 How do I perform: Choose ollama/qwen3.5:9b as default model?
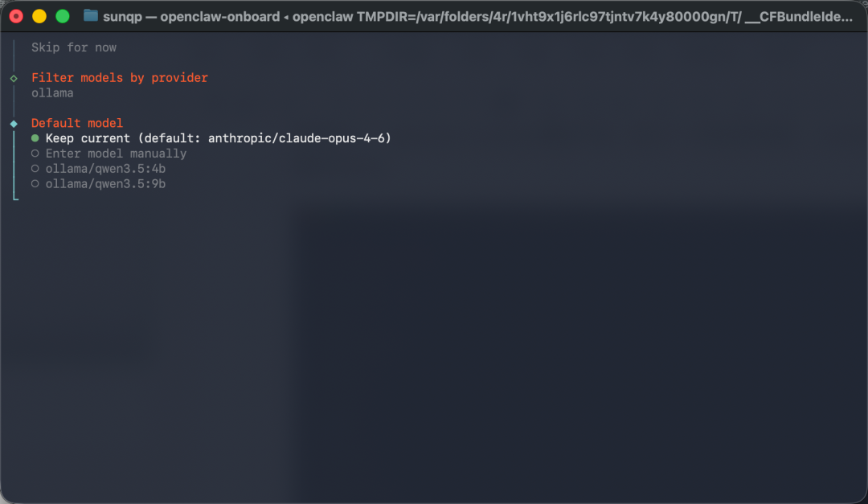105,183
